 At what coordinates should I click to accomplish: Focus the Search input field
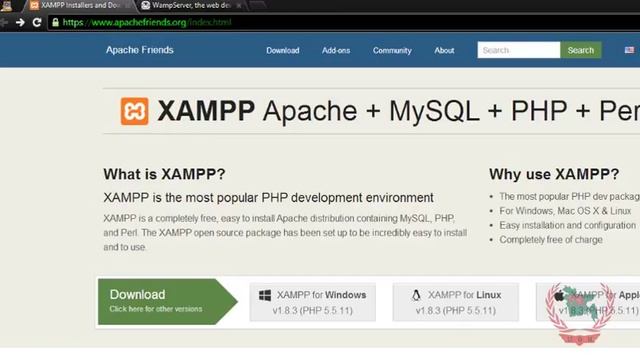(519, 50)
